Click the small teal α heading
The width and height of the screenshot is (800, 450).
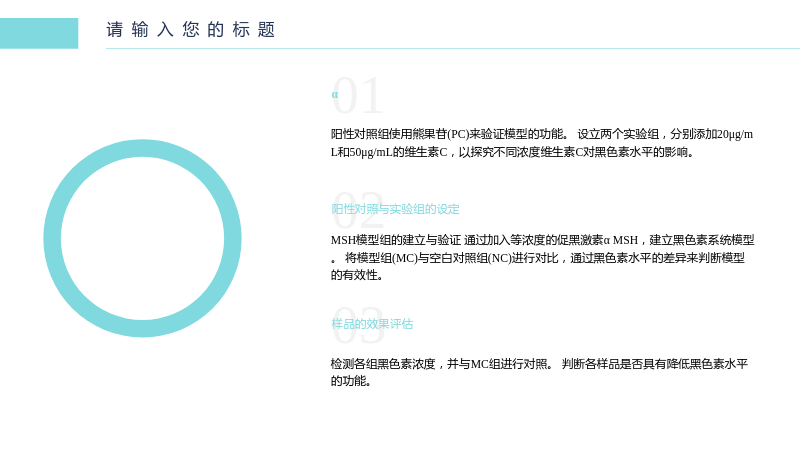[335, 94]
